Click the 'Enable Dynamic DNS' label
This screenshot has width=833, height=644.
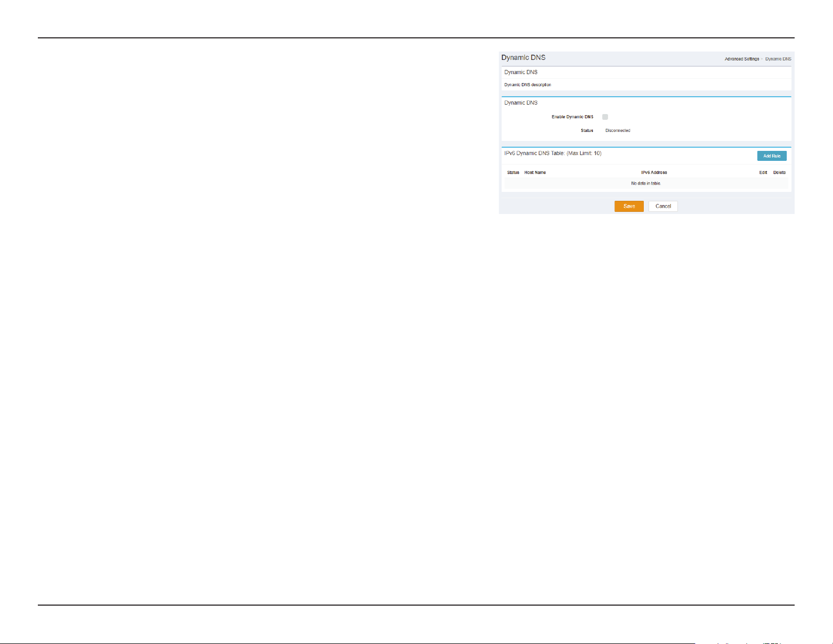tap(572, 117)
